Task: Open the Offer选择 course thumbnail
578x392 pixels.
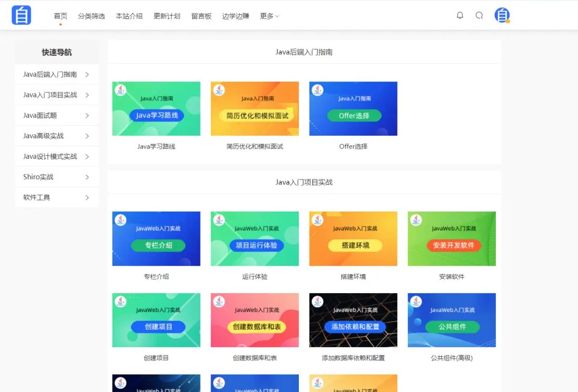Action: (x=353, y=108)
